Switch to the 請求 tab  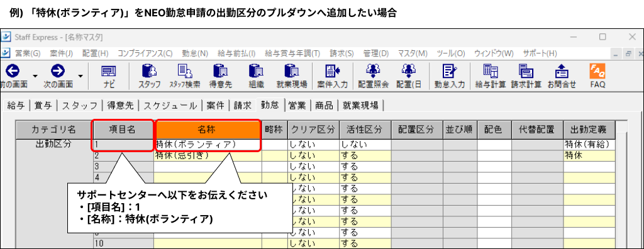tap(242, 106)
